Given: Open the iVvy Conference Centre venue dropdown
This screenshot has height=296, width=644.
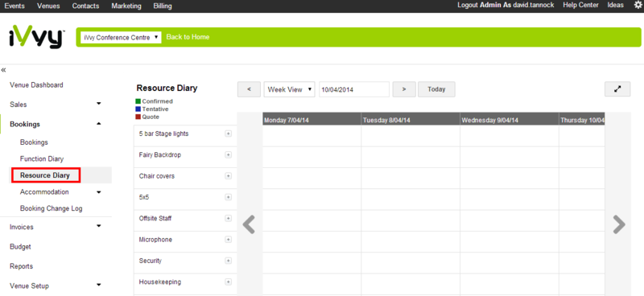Looking at the screenshot, I should tap(121, 37).
